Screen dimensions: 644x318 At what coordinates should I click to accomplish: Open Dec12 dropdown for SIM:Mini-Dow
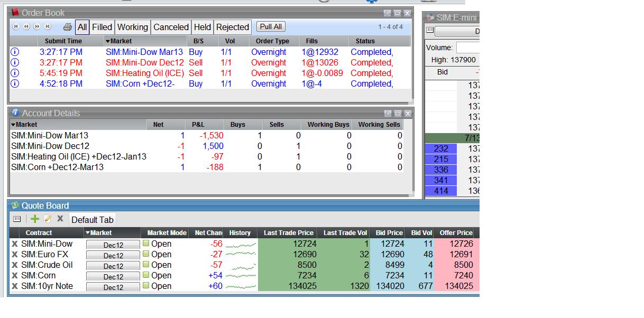[113, 245]
